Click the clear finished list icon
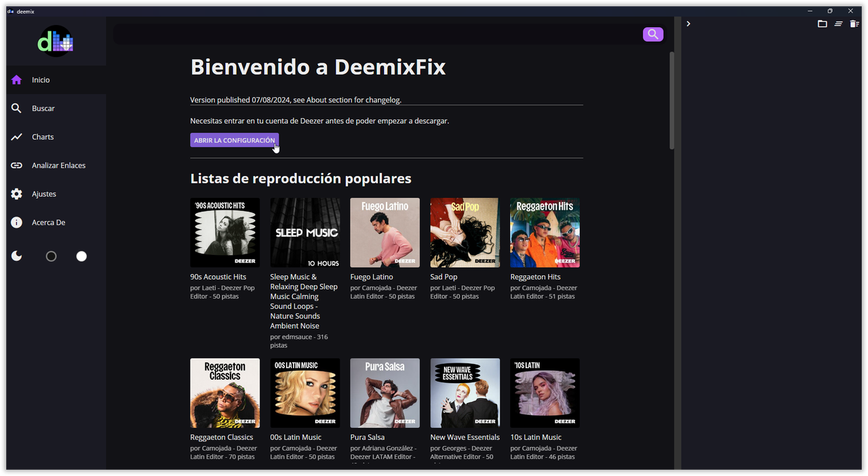Image resolution: width=868 pixels, height=476 pixels. 839,24
